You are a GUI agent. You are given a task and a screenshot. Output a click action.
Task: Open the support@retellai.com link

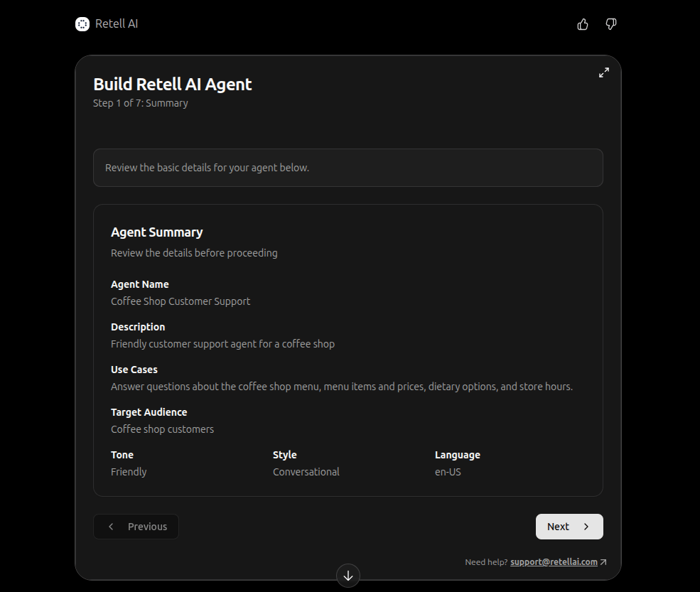point(554,562)
